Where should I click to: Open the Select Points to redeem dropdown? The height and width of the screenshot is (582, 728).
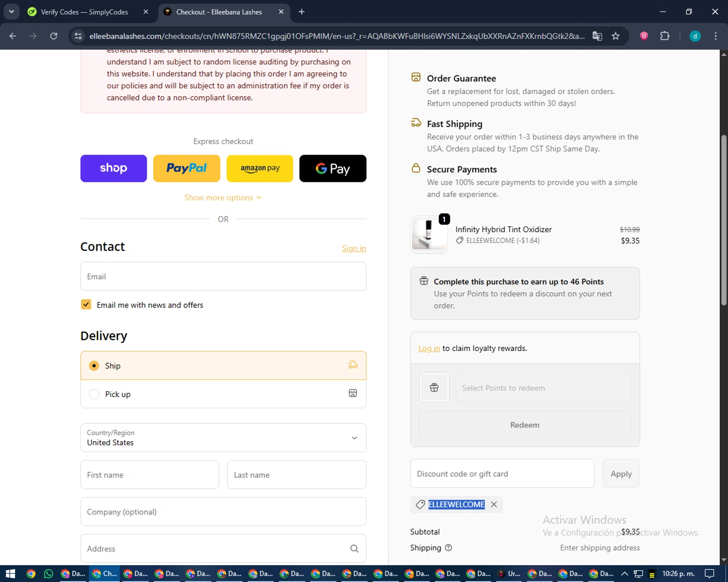pyautogui.click(x=543, y=388)
